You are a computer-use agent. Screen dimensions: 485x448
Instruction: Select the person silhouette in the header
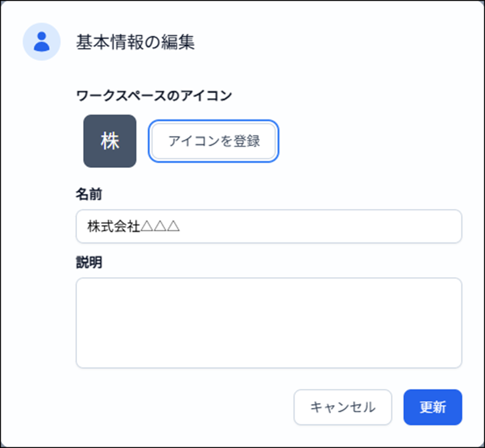click(x=41, y=42)
